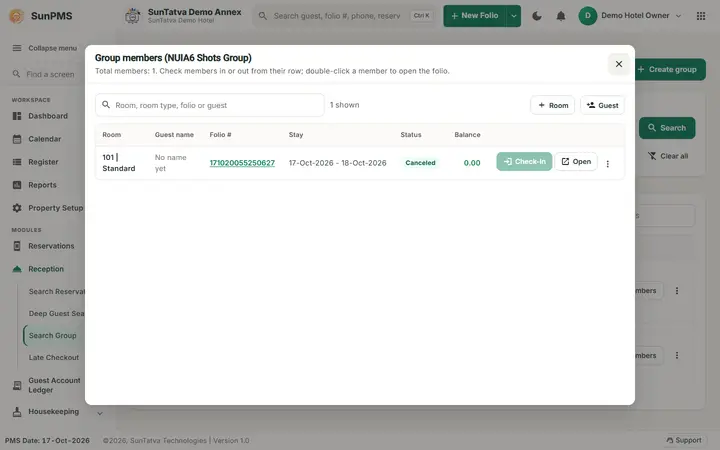The height and width of the screenshot is (450, 720).
Task: Toggle dark mode moon icon
Action: point(536,16)
